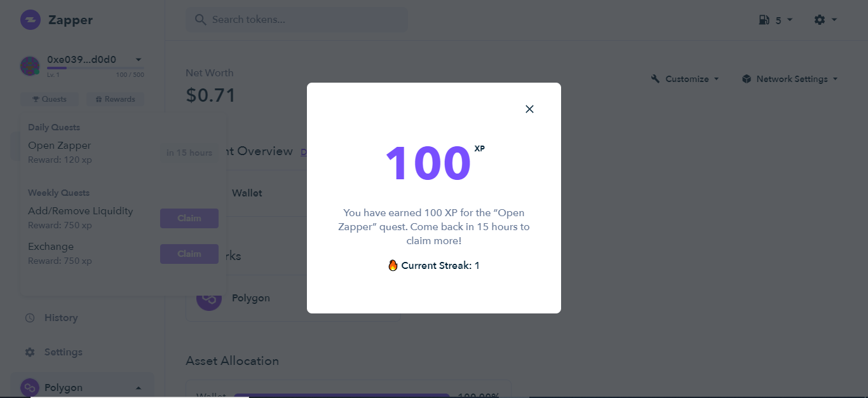
Task: Click the History clock icon
Action: click(x=30, y=318)
